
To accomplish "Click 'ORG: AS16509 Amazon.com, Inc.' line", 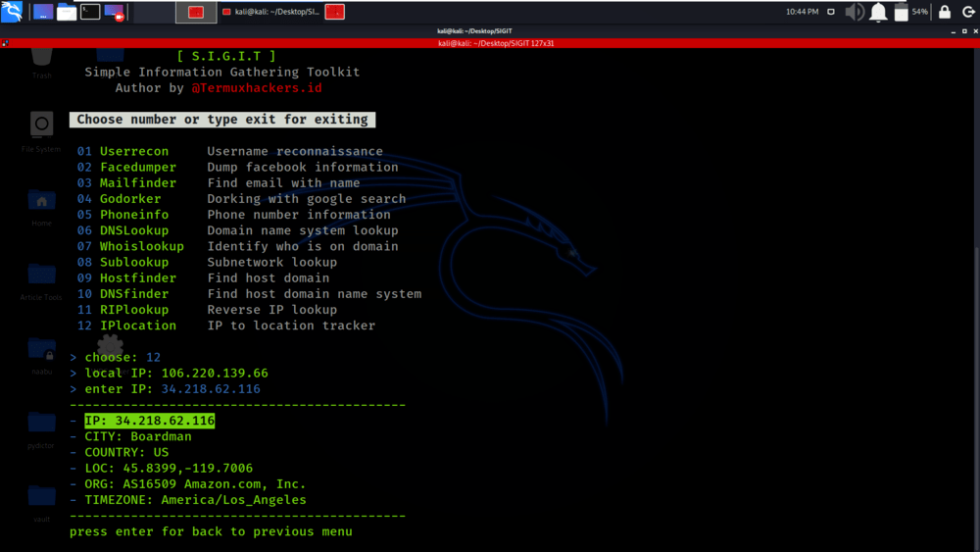I will tap(188, 484).
